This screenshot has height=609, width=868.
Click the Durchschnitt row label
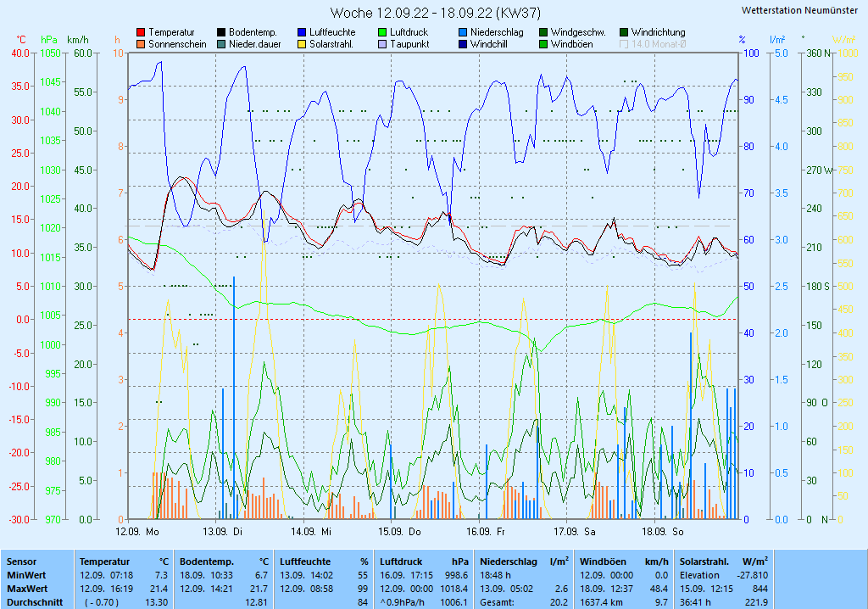pos(34,602)
